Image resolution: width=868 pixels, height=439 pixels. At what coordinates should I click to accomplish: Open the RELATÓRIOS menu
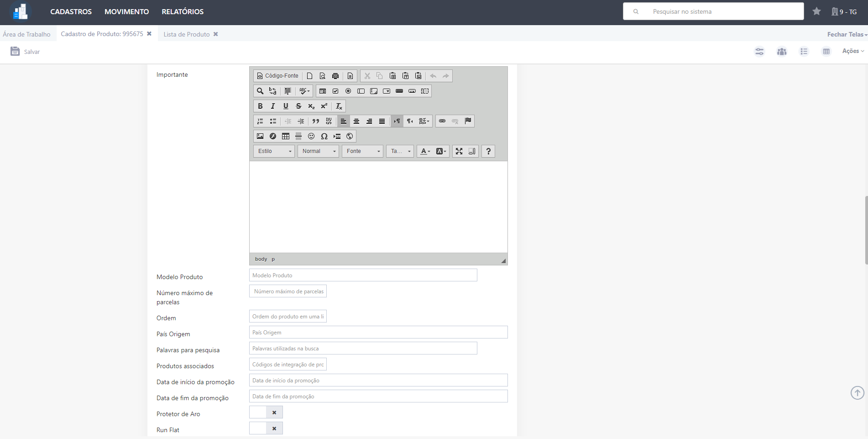[x=183, y=12]
